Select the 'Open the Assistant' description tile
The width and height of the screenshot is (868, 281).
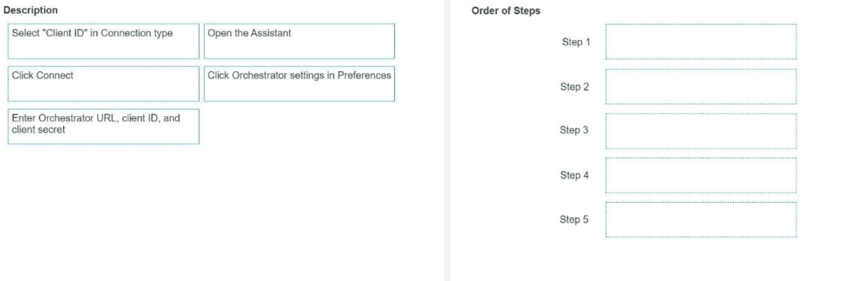(x=299, y=41)
